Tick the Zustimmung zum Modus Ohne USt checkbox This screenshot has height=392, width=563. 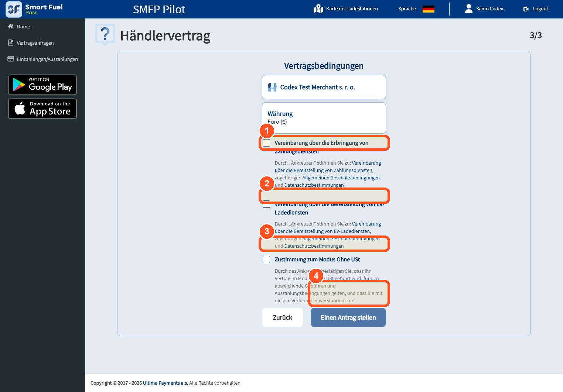tap(266, 259)
